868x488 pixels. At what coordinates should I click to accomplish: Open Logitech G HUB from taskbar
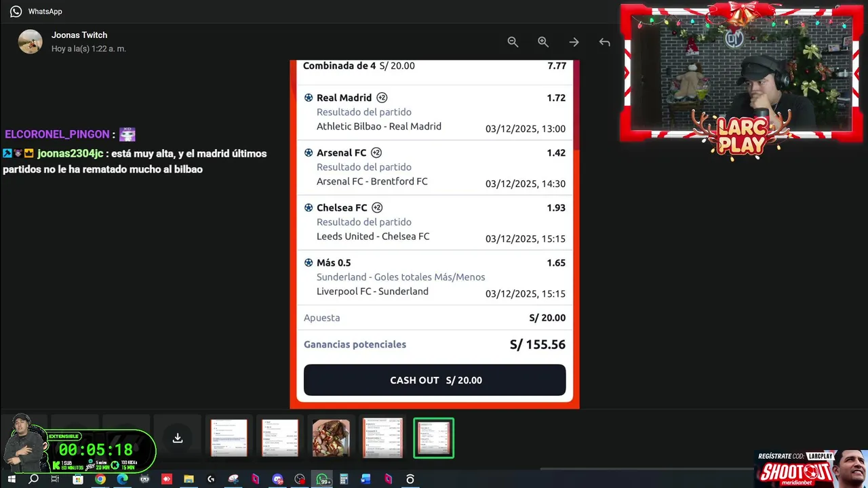click(211, 479)
